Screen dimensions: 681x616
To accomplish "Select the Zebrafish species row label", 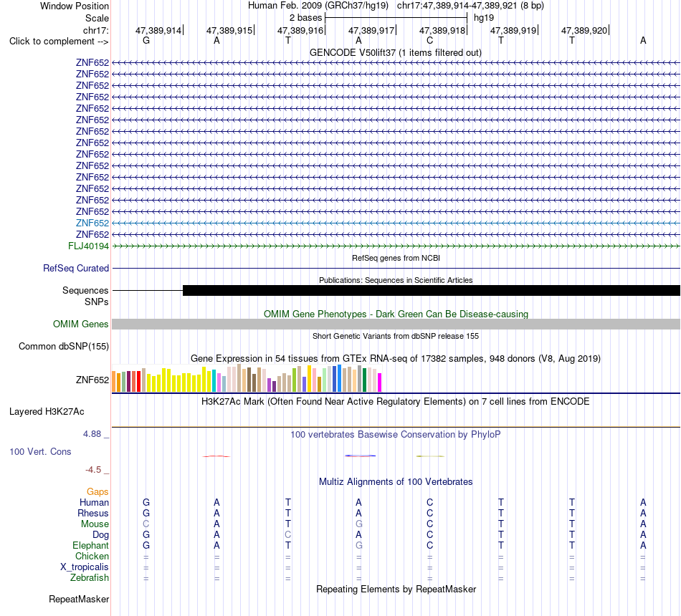I will [x=90, y=578].
